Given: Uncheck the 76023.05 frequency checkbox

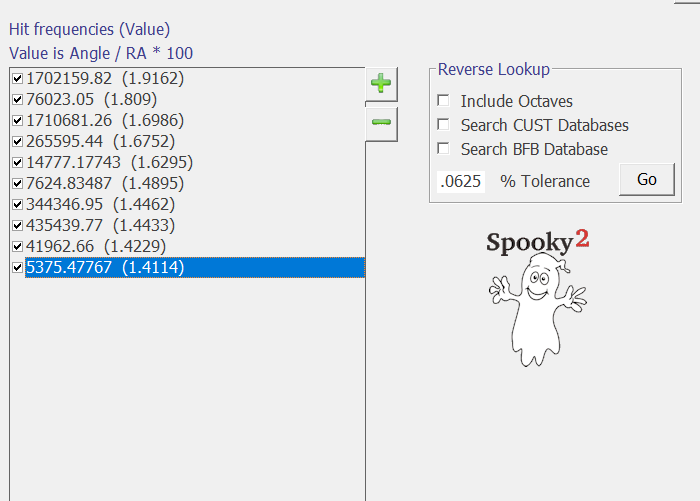Looking at the screenshot, I should pos(17,99).
